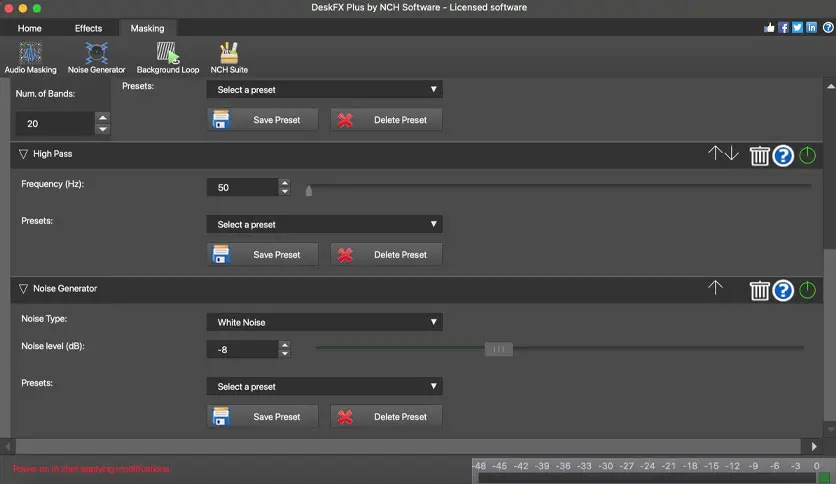This screenshot has height=484, width=836.
Task: Delete Preset for High Pass
Action: [x=386, y=255]
